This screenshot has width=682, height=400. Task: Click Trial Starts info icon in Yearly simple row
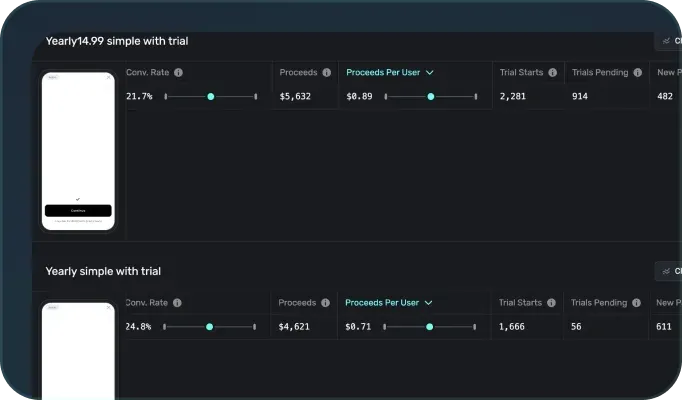[x=552, y=303]
